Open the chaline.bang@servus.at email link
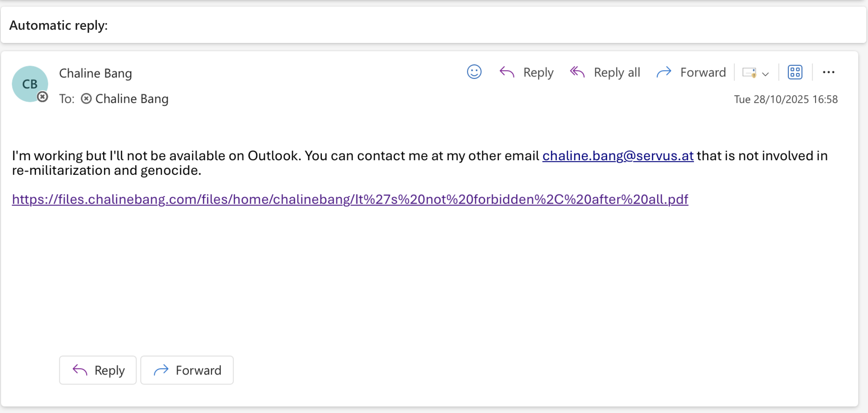 [x=618, y=156]
